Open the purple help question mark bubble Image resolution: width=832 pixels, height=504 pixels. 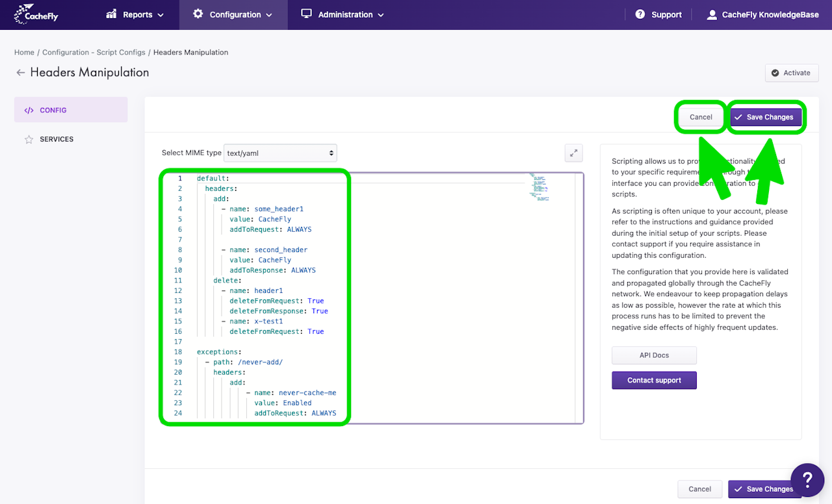807,480
